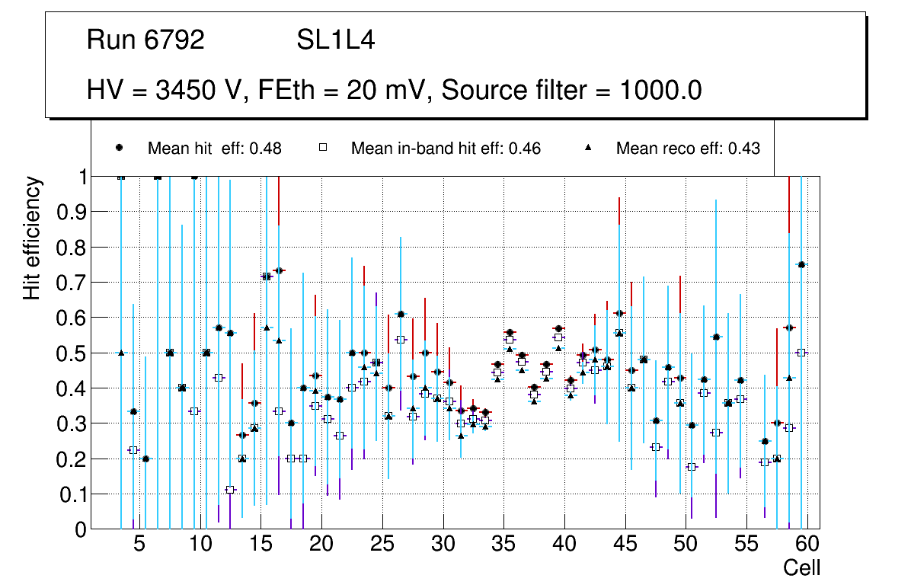Image resolution: width=911 pixels, height=588 pixels.
Task: Click the 'Cell' x-axis title
Action: pyautogui.click(x=801, y=567)
